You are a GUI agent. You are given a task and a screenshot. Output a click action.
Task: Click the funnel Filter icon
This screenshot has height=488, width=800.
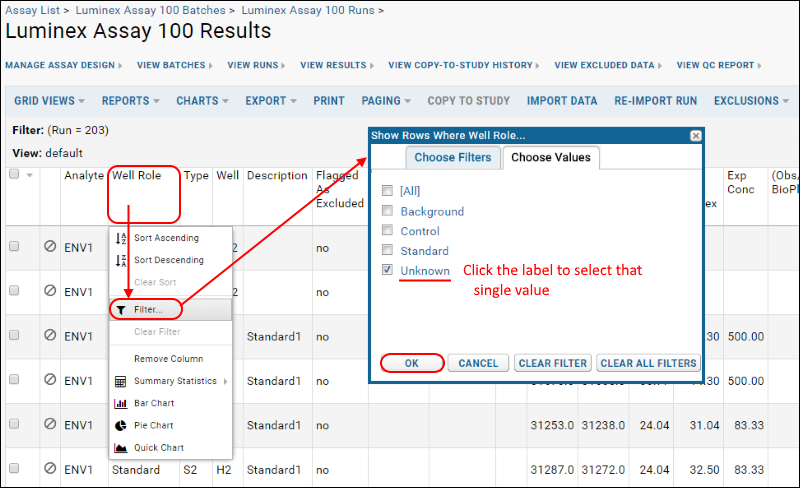click(121, 310)
